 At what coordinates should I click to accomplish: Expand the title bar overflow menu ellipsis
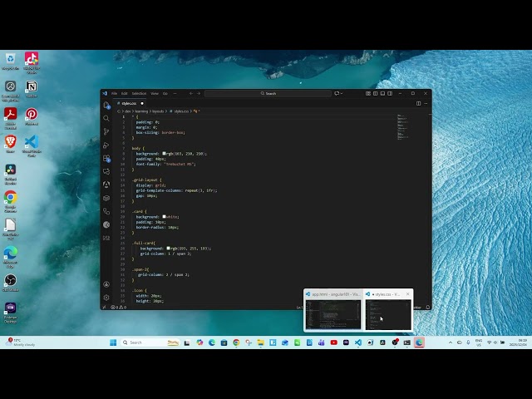175,93
